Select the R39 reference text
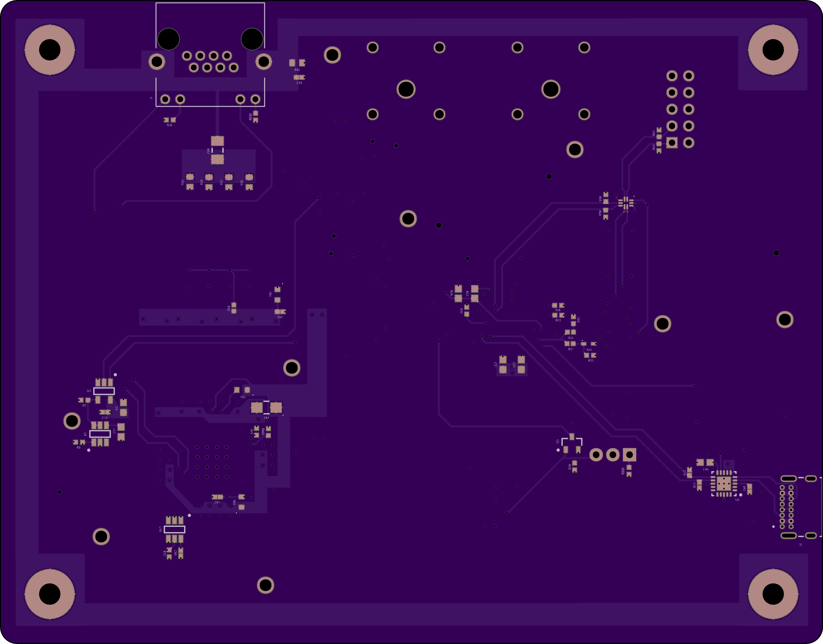 [250, 117]
